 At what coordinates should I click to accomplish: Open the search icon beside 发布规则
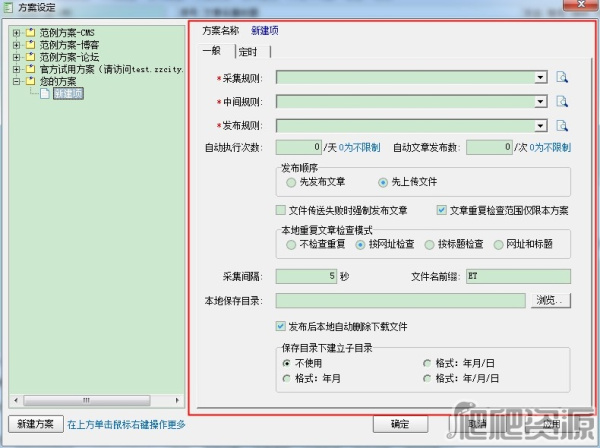tap(562, 125)
